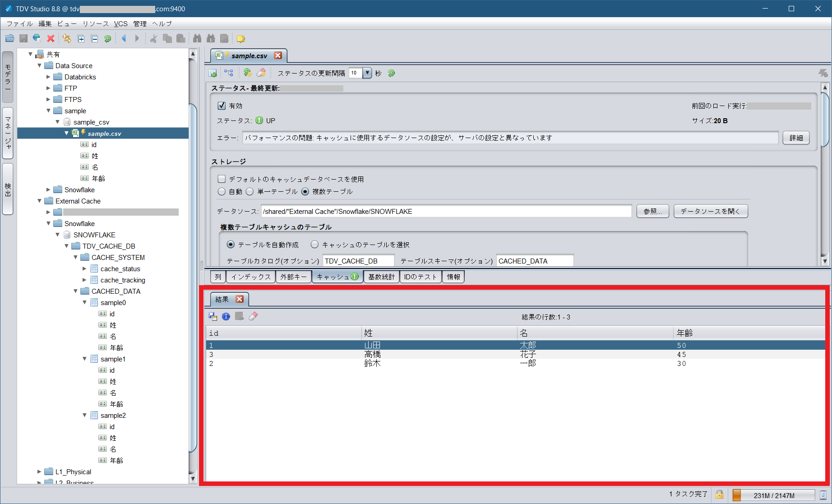Image resolution: width=832 pixels, height=504 pixels.
Task: Click the collapse-all minus toolbar icon
Action: point(94,39)
